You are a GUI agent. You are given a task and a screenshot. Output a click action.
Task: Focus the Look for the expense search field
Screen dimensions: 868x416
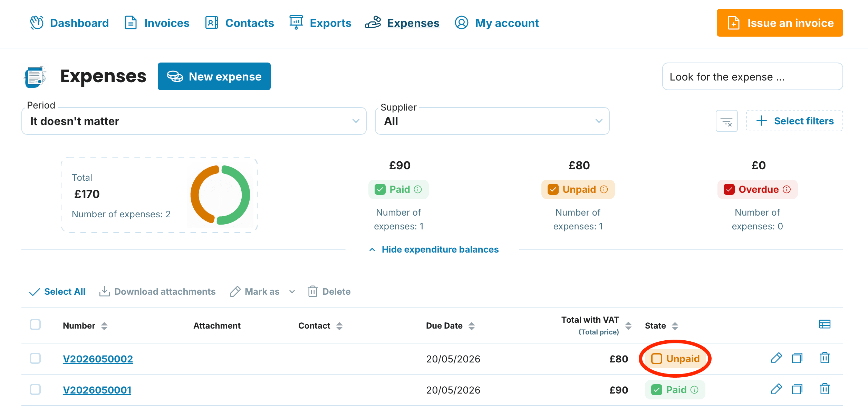click(x=752, y=76)
